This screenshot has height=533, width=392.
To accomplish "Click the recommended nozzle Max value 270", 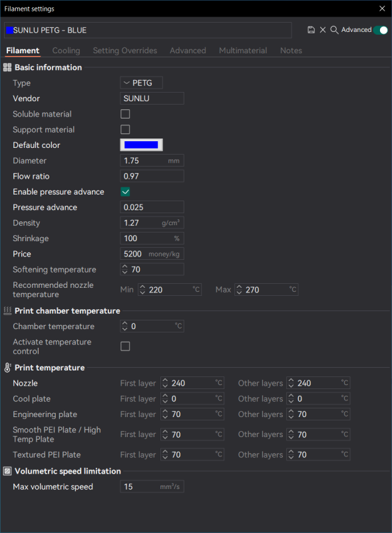I will [x=252, y=290].
